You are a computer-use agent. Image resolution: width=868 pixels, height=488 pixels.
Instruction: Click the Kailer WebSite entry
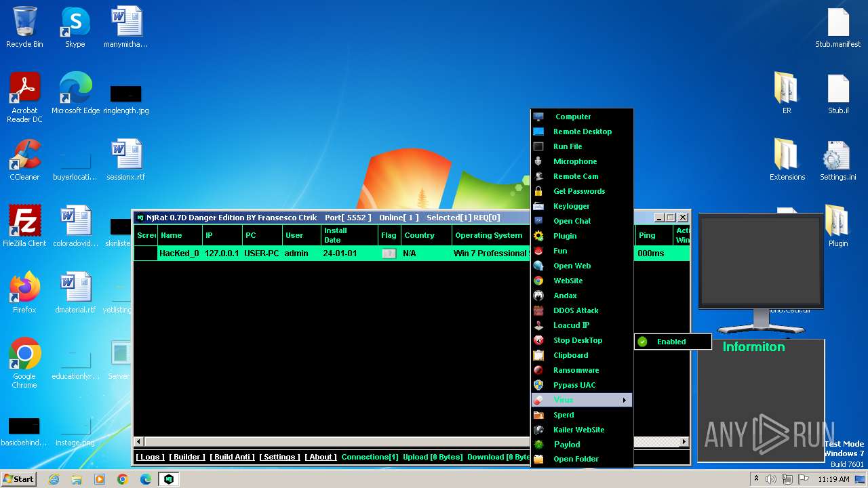581,430
